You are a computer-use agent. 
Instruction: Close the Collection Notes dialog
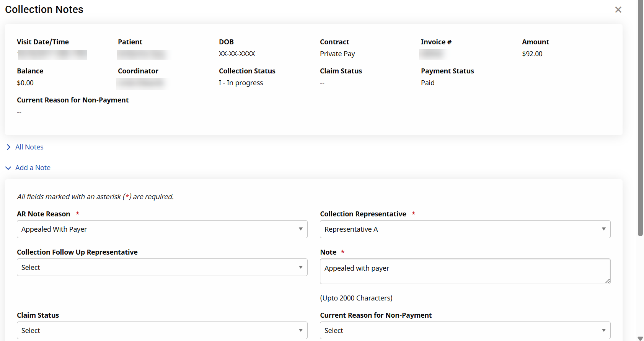tap(618, 10)
